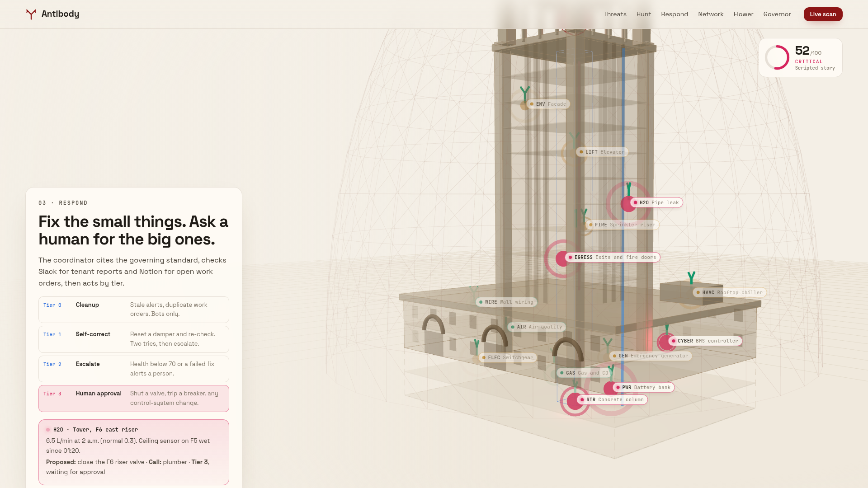
Task: Click the red EGRESS hotspot circle
Action: tap(563, 258)
